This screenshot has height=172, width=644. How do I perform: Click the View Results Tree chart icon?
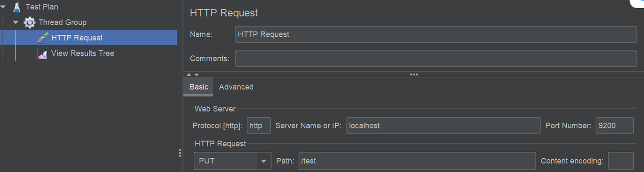[x=43, y=54]
